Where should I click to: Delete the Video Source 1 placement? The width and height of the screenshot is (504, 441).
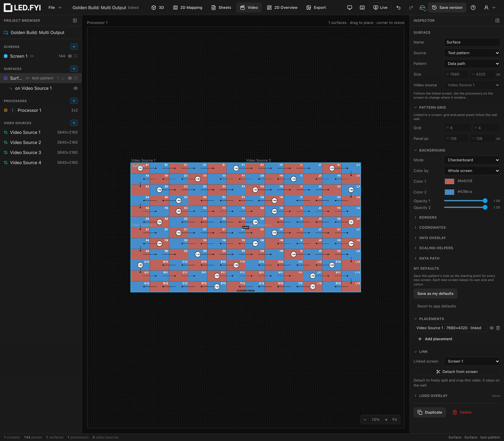[498, 328]
